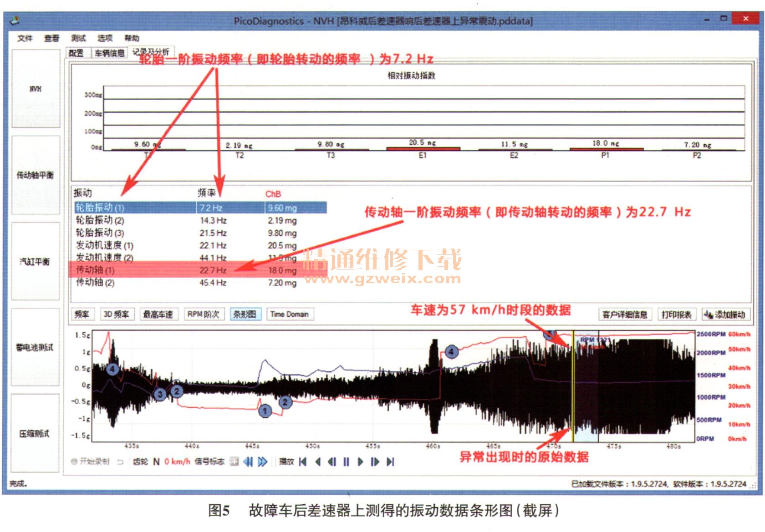Screen dimensions: 765x532
Task: Click marker 3 on the waveform
Action: (x=159, y=394)
